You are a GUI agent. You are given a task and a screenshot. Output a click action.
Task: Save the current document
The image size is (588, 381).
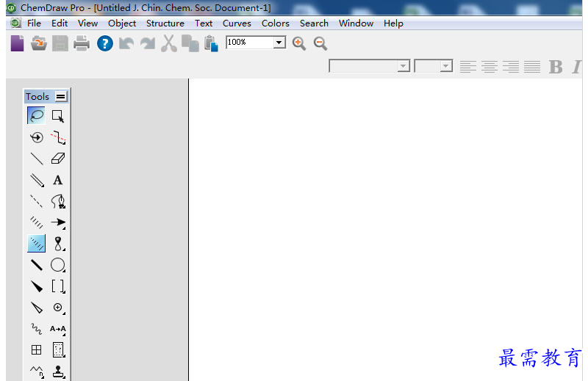coord(60,43)
